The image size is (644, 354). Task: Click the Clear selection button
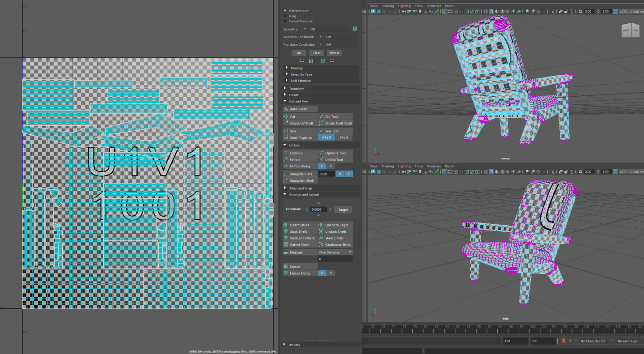click(317, 53)
